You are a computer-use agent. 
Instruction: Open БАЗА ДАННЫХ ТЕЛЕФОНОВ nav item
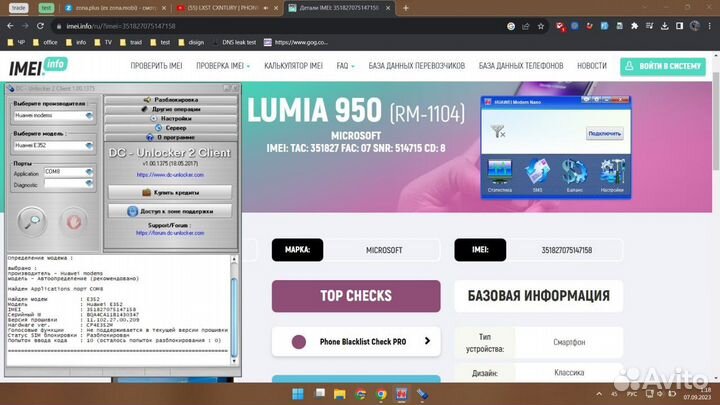(521, 66)
